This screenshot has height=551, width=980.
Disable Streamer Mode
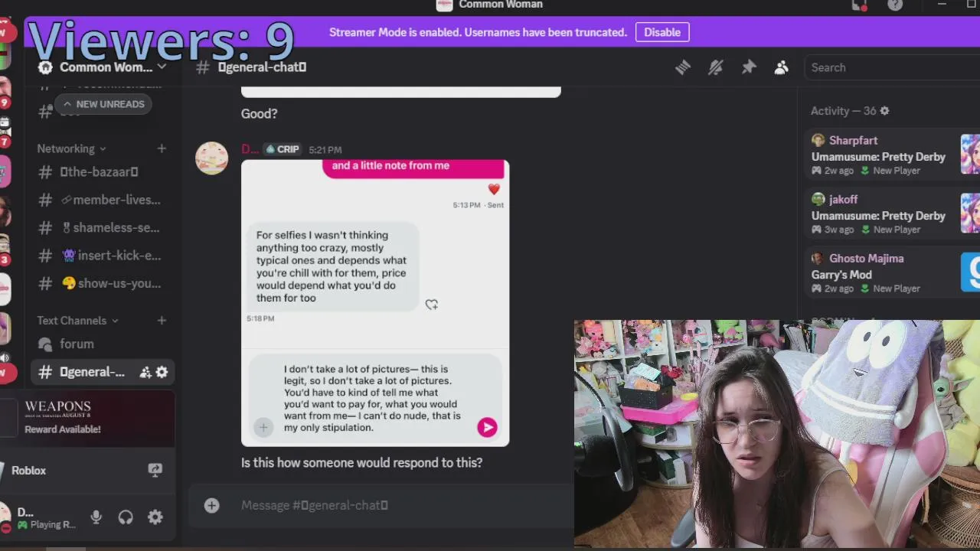click(x=662, y=32)
